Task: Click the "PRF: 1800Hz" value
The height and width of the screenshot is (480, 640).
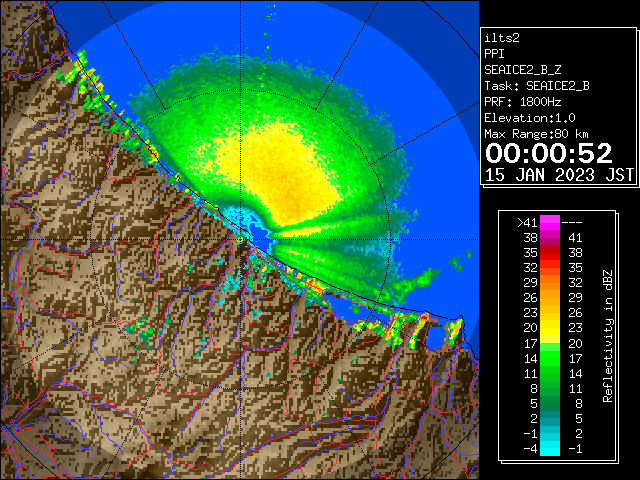Action: (x=522, y=102)
